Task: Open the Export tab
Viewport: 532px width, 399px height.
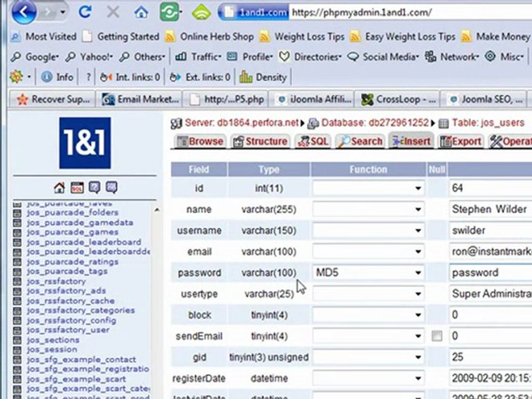Action: click(461, 141)
